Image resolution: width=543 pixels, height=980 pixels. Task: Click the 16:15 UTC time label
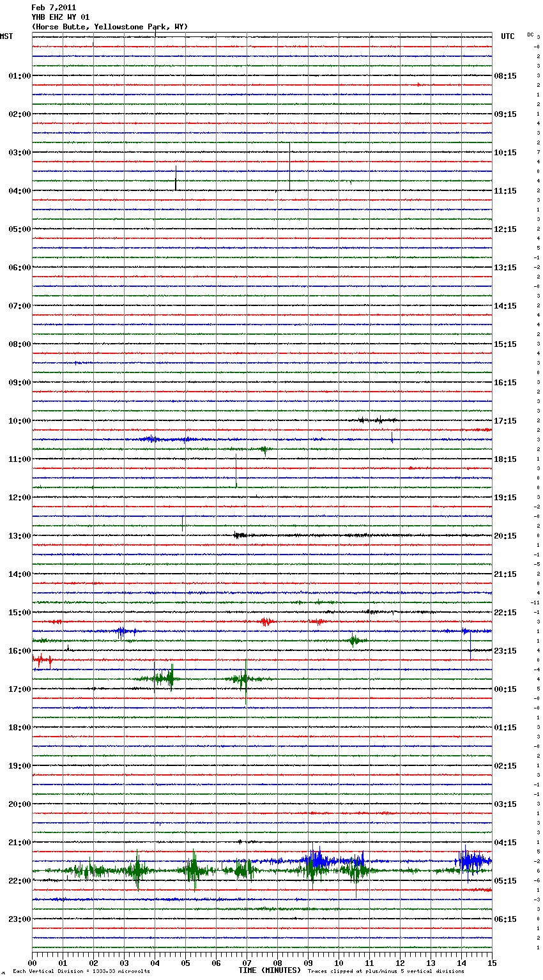click(x=505, y=383)
